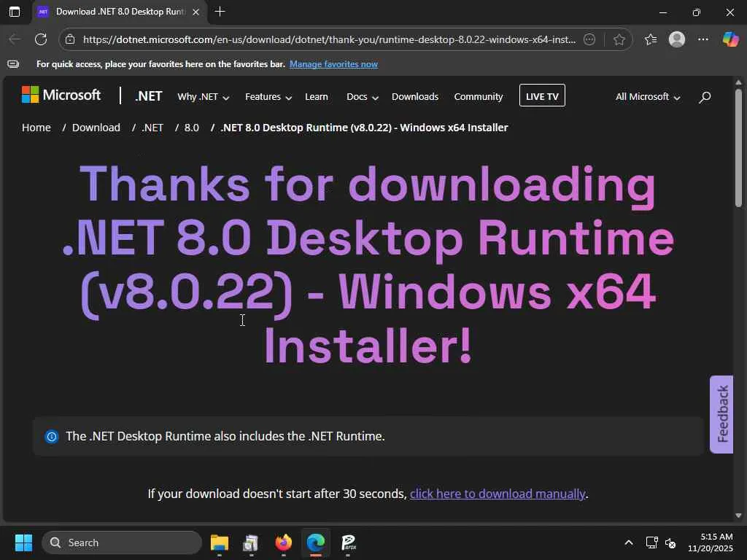This screenshot has height=560, width=747.
Task: Open the installer app taskbar icon
Action: [251, 542]
